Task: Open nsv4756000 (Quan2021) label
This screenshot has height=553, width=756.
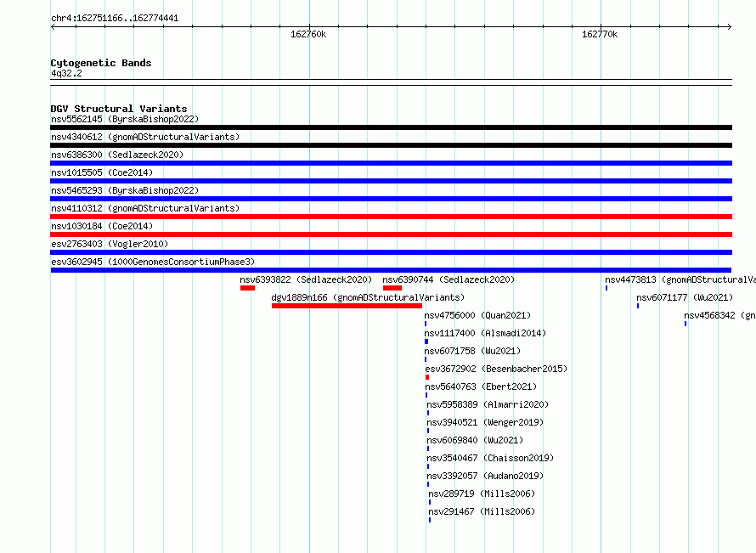Action: [x=477, y=315]
